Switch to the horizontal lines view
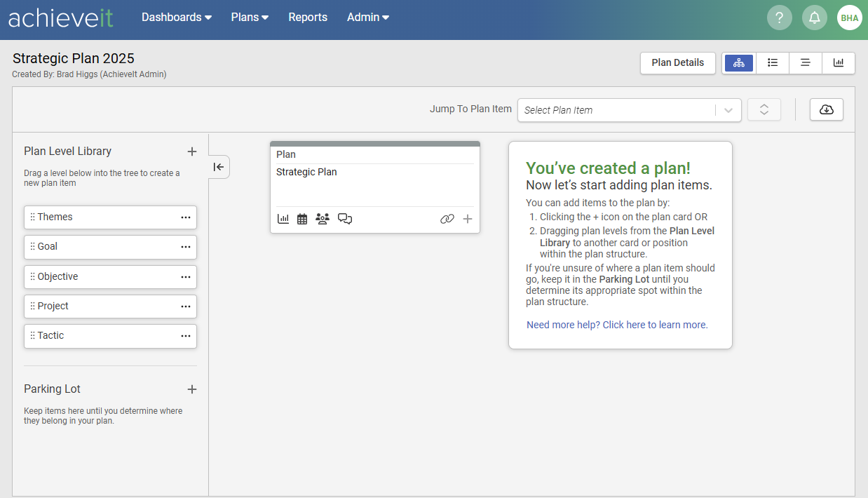 [x=806, y=62]
